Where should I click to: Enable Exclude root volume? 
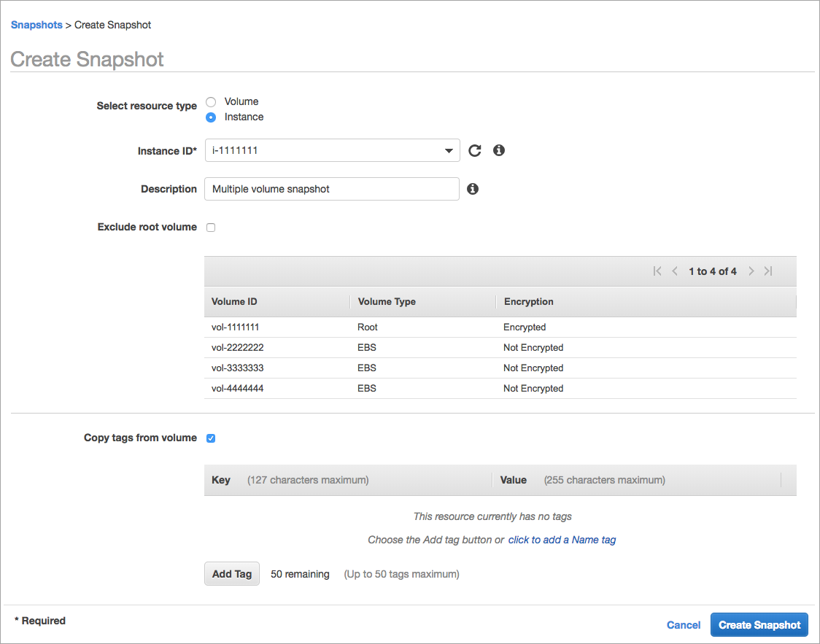211,227
